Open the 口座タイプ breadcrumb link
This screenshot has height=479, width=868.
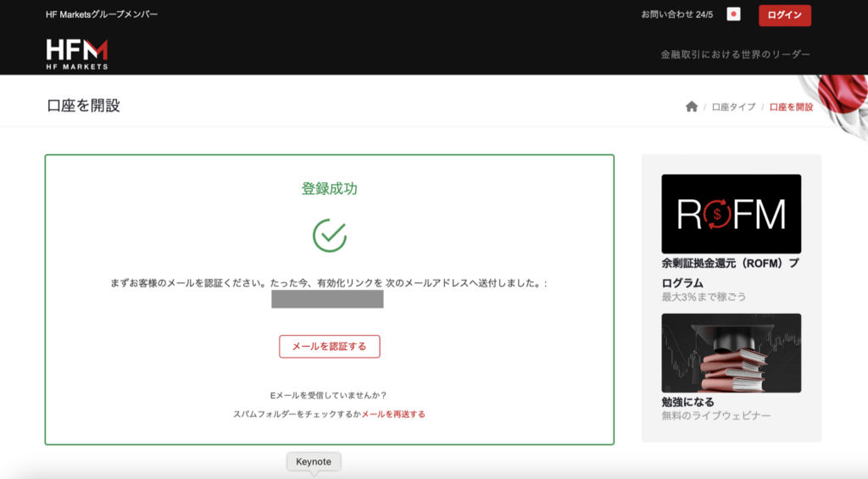click(x=733, y=107)
